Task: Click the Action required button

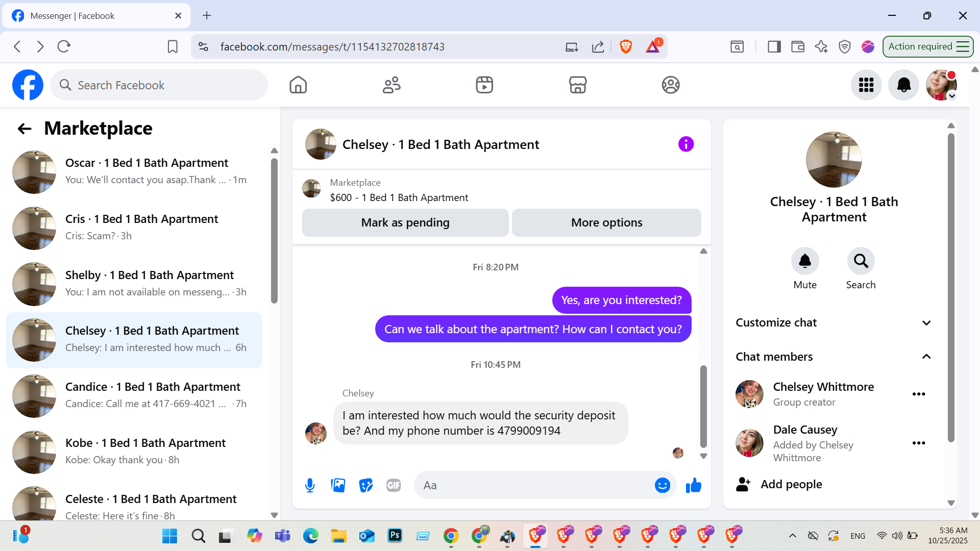Action: tap(928, 46)
